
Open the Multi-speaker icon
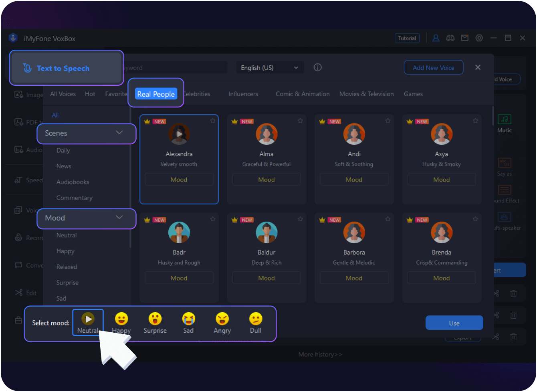point(505,217)
